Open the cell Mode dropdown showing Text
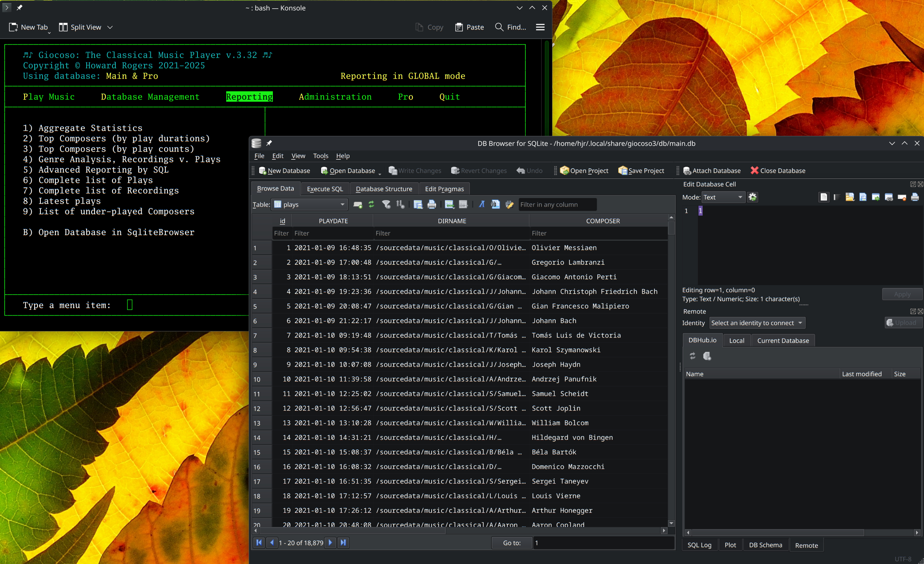The width and height of the screenshot is (924, 564). pos(723,197)
